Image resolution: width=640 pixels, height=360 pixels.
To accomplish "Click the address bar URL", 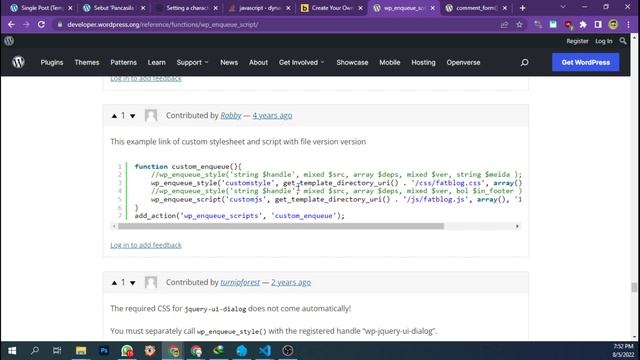I will coord(162,24).
